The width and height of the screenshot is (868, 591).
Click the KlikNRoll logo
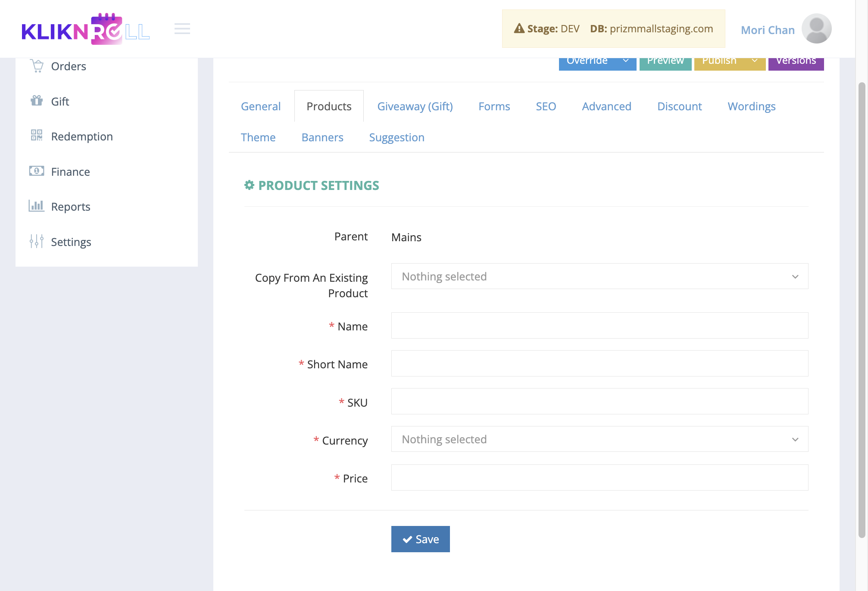coord(86,29)
